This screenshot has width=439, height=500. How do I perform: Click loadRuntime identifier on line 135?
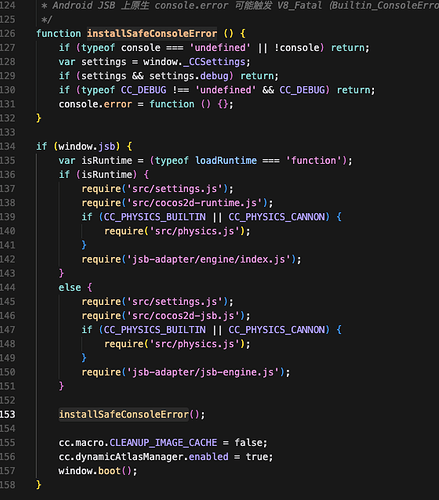point(226,161)
